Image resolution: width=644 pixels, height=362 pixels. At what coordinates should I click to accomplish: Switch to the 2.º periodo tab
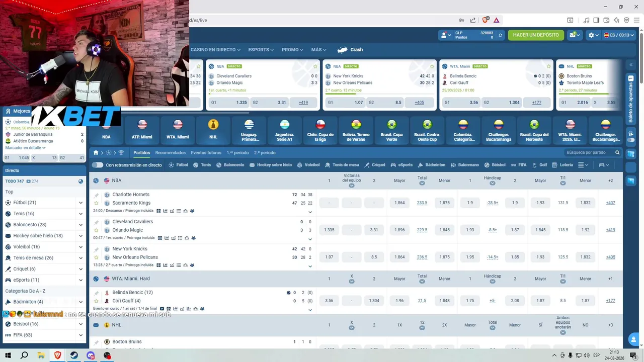click(265, 152)
